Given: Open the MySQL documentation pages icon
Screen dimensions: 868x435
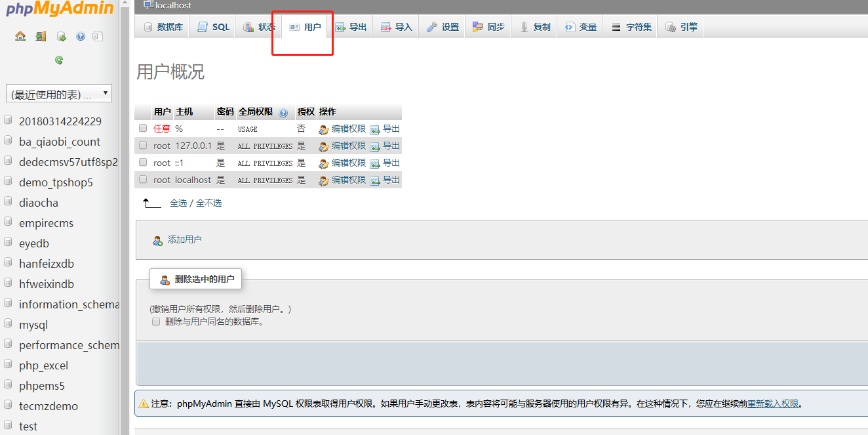Looking at the screenshot, I should (98, 36).
